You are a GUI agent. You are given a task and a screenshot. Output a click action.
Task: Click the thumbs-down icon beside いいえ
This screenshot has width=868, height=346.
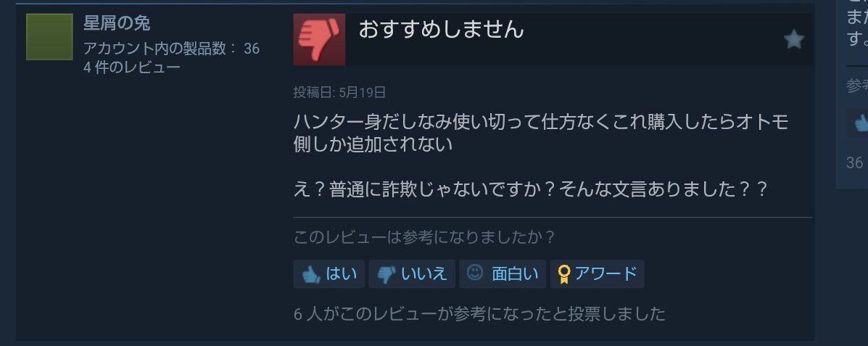click(x=387, y=275)
